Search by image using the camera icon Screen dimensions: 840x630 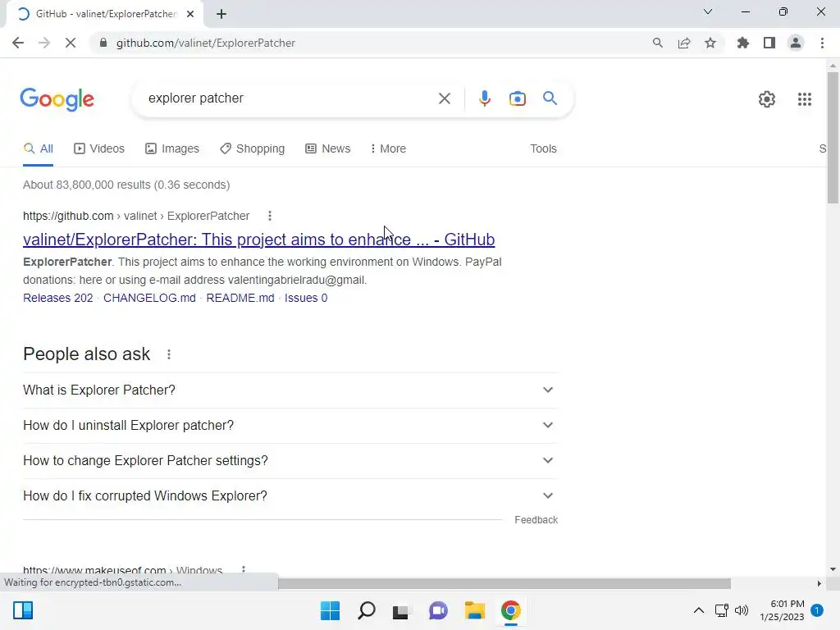[517, 98]
